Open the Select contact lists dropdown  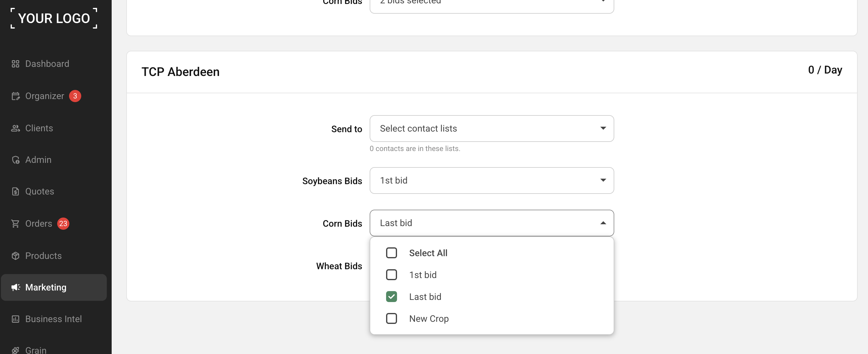pyautogui.click(x=491, y=129)
